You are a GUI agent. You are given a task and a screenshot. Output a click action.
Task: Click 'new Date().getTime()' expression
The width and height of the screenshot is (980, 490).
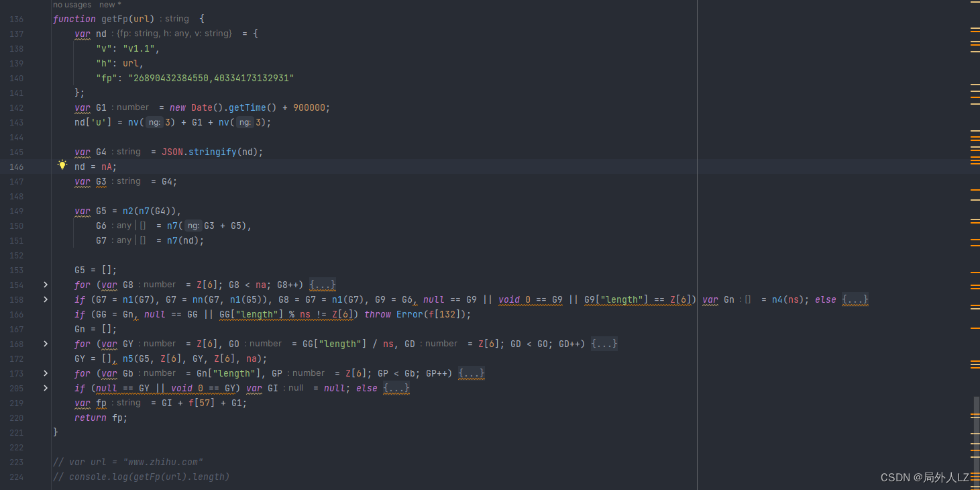(223, 107)
